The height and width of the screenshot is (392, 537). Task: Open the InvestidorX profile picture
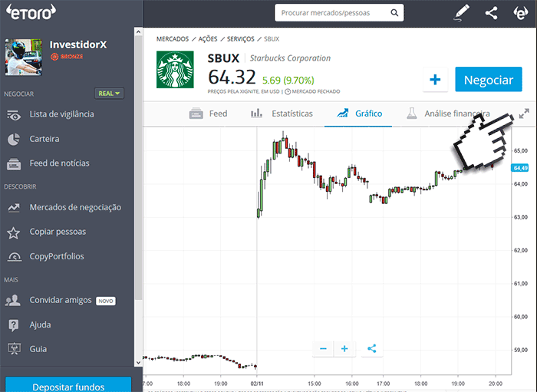click(x=23, y=57)
